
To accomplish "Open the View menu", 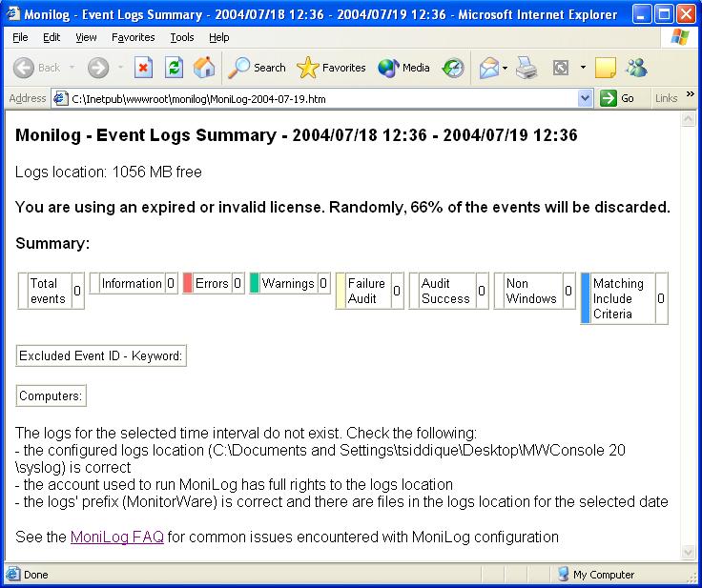I will tap(86, 37).
